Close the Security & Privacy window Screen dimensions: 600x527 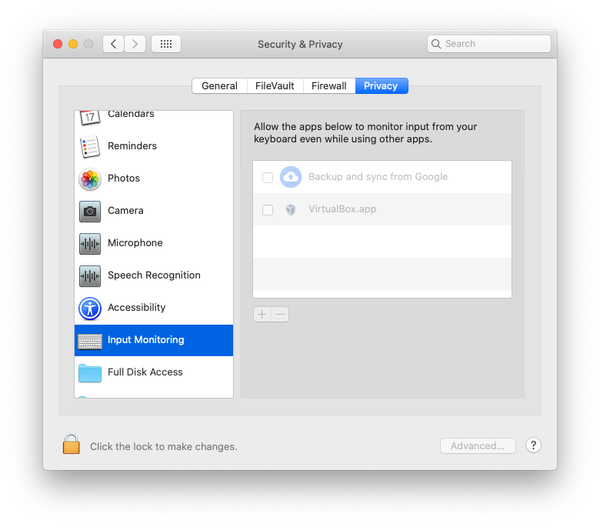click(58, 44)
